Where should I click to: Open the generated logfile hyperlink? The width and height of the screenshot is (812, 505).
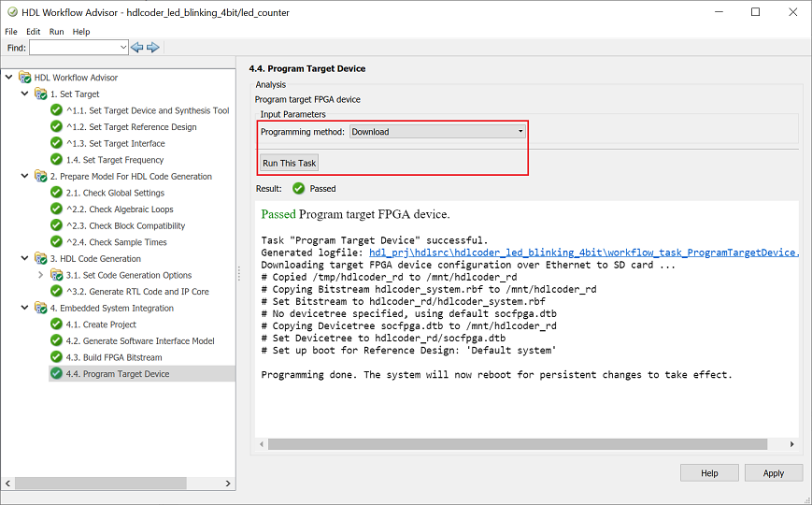tap(583, 252)
